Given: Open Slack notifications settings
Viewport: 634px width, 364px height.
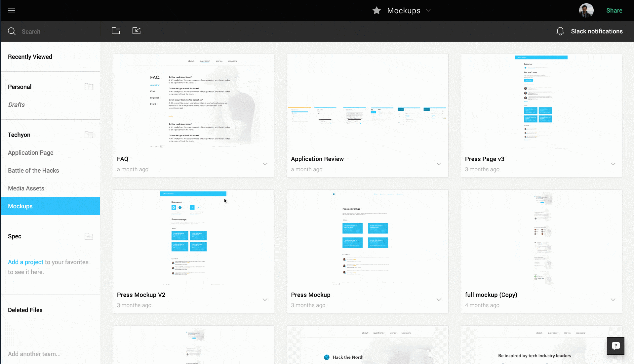Looking at the screenshot, I should pos(597,31).
